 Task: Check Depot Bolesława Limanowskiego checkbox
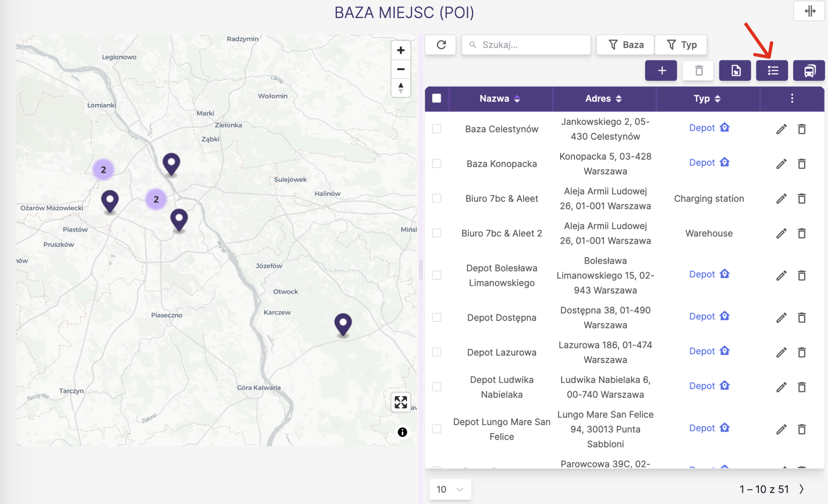437,275
